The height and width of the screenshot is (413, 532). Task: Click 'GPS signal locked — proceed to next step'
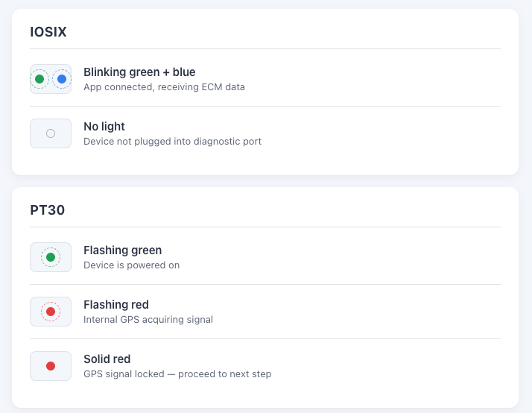[177, 374]
